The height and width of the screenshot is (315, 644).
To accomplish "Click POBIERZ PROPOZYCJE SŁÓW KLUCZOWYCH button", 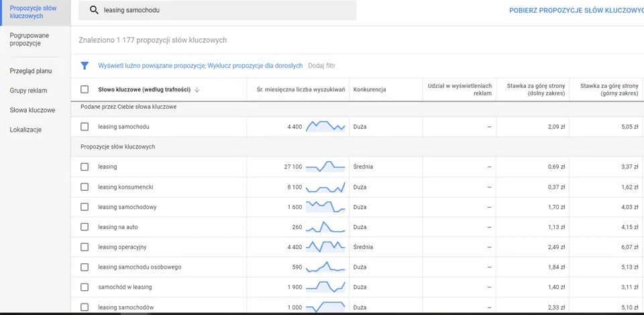I will pos(576,11).
